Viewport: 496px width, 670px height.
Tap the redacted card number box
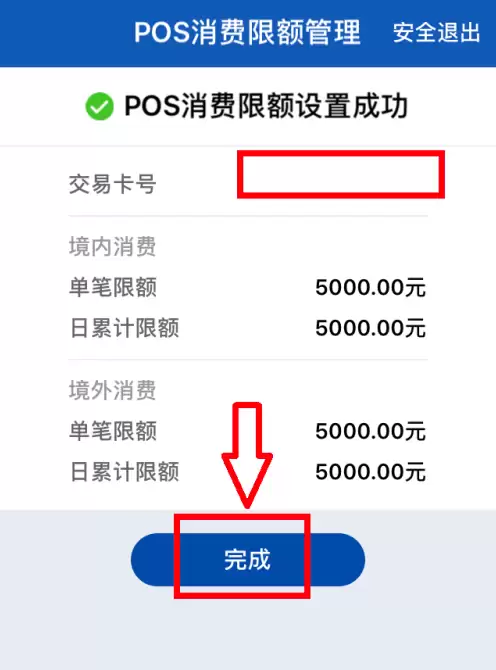pos(341,174)
